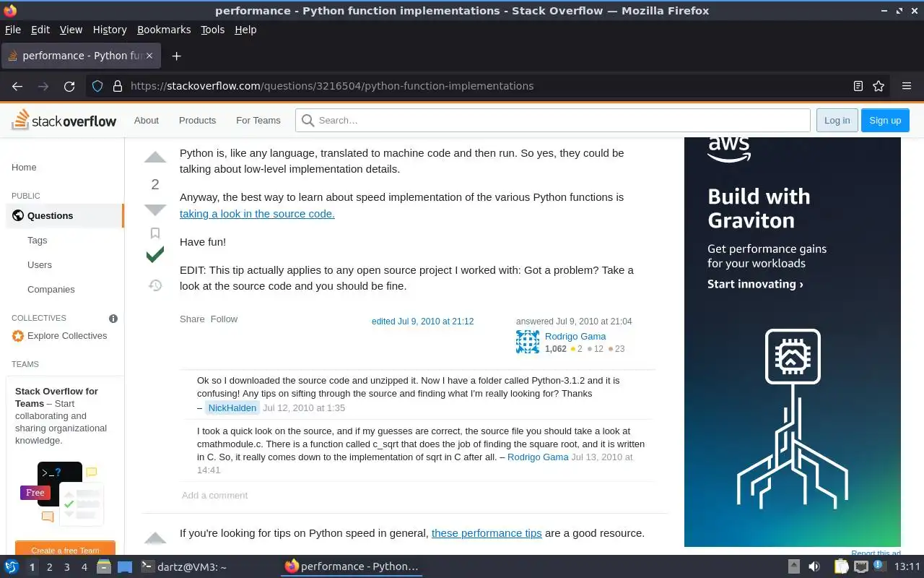924x578 pixels.
Task: Toggle reader view in the address bar
Action: click(858, 86)
